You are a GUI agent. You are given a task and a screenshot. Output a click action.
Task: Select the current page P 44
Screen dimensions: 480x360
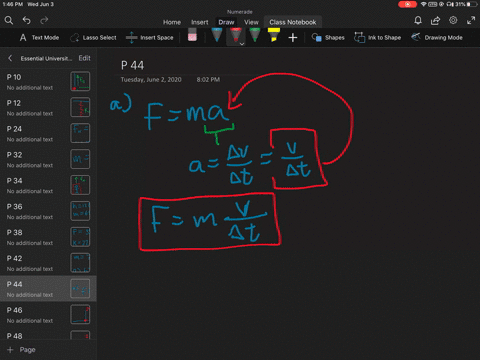[48, 289]
